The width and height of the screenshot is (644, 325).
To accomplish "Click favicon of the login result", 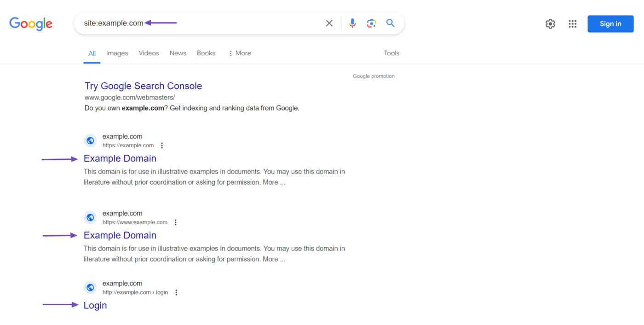I will 90,287.
